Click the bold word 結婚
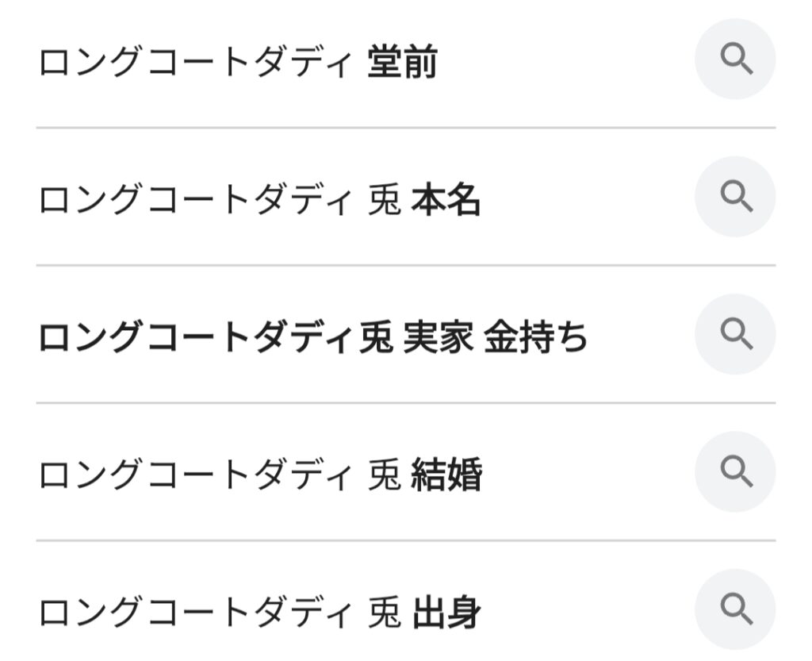 click(x=446, y=476)
